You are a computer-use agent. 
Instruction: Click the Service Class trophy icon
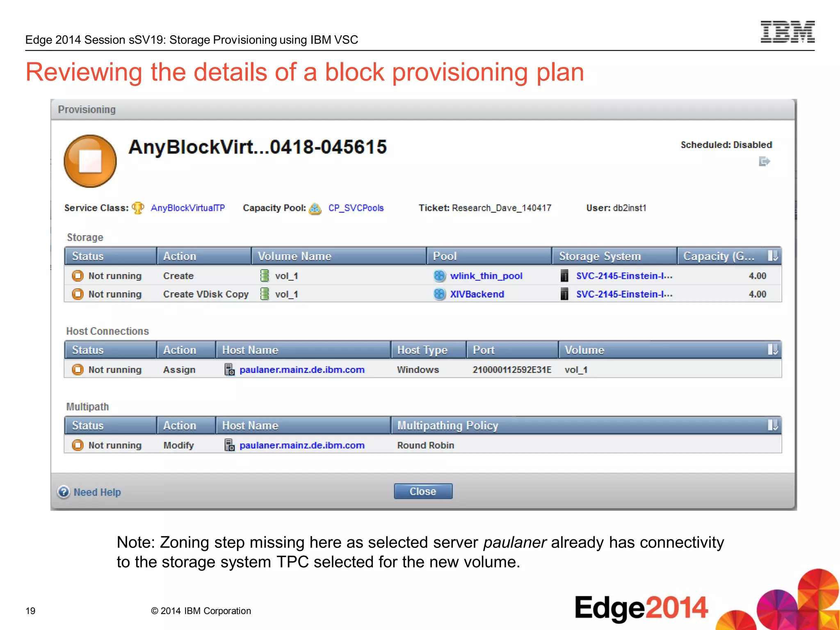click(x=138, y=208)
